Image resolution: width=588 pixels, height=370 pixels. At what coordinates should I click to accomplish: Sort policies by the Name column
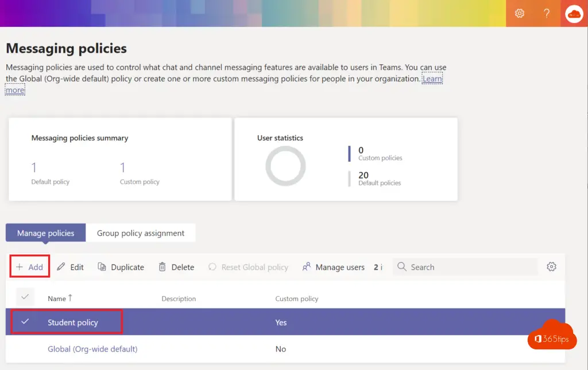click(57, 298)
